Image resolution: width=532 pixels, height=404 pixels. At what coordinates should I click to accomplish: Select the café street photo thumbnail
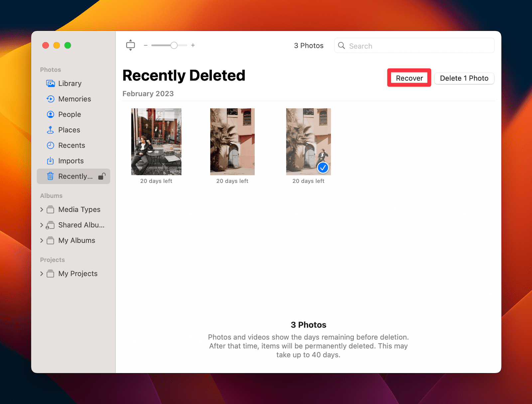pyautogui.click(x=156, y=142)
